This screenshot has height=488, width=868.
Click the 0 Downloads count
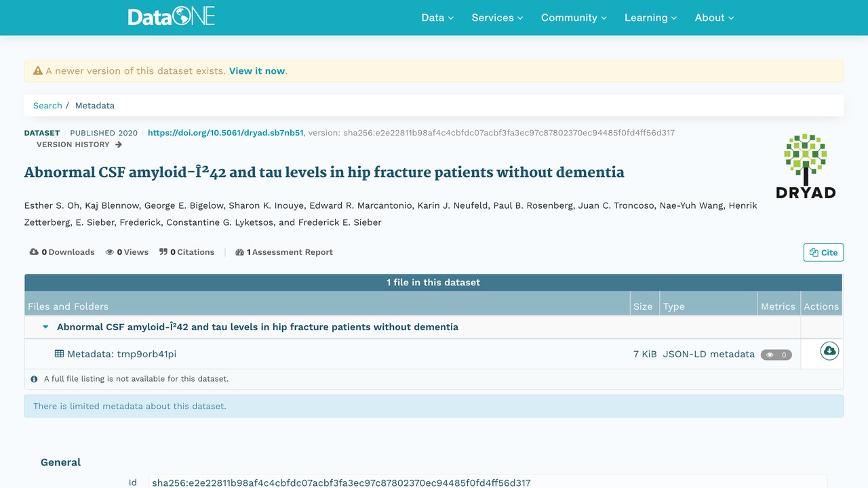68,252
